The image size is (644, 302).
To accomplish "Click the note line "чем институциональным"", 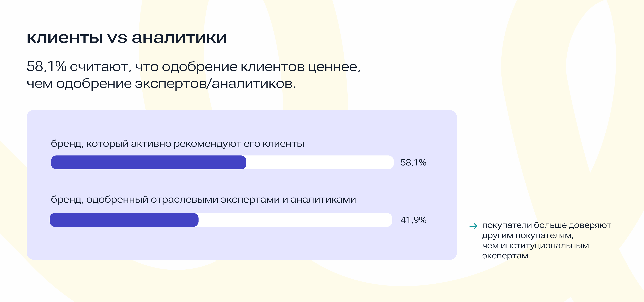I will click(535, 246).
